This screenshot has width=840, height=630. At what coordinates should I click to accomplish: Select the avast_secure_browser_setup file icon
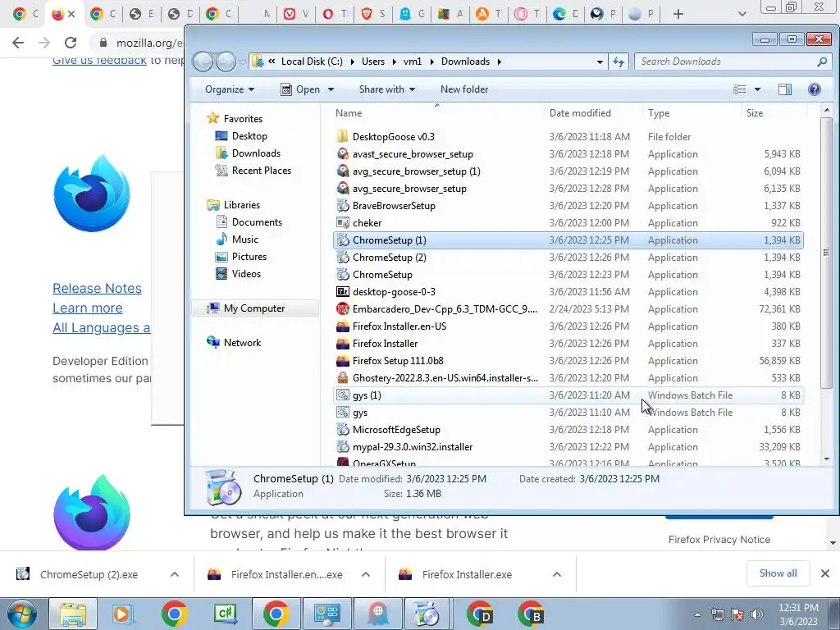pos(343,153)
